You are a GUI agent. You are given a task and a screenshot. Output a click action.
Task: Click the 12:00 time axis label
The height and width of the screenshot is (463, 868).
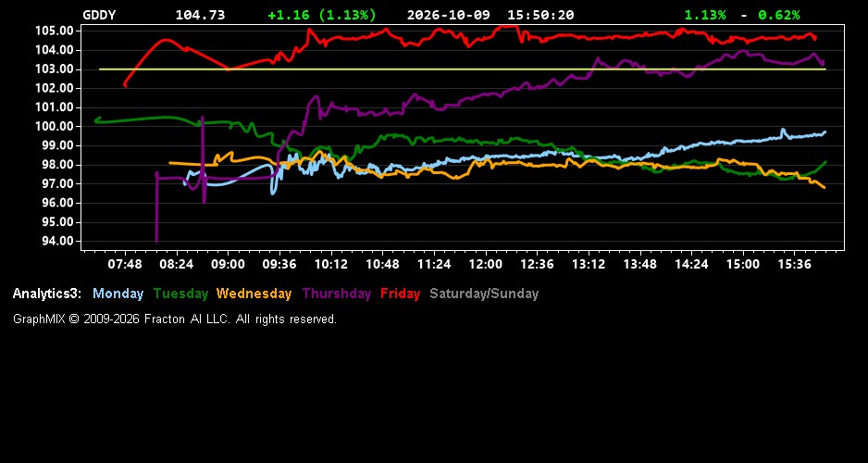click(x=486, y=264)
